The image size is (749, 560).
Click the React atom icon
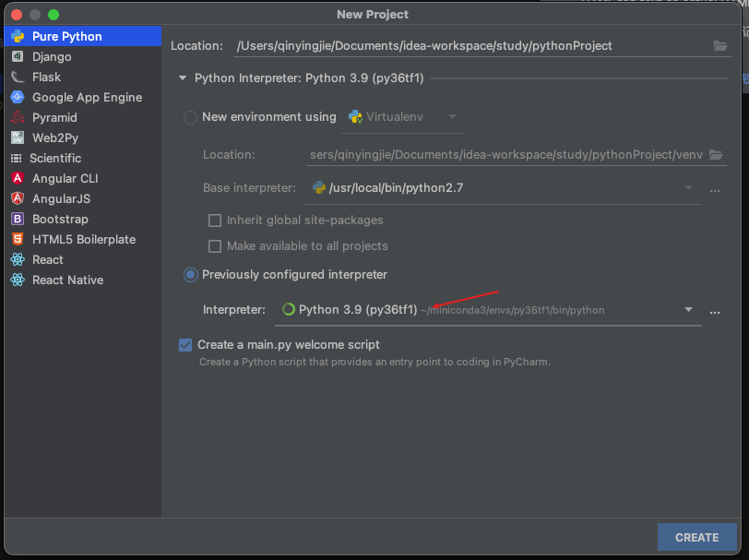pos(18,259)
